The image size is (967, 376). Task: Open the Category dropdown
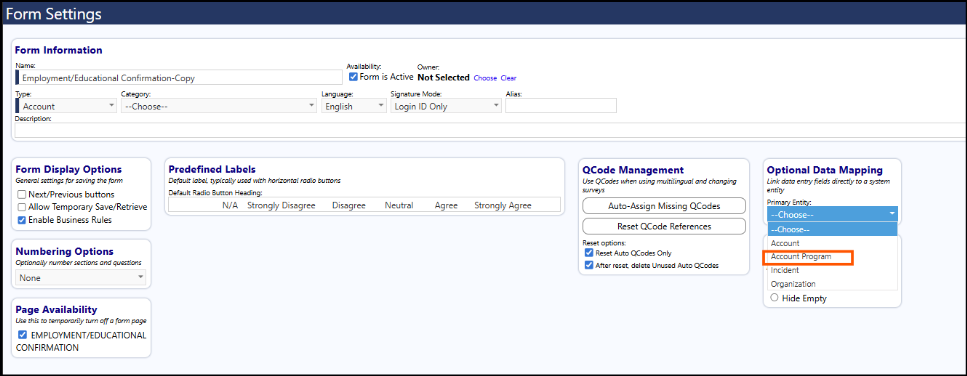coord(218,106)
